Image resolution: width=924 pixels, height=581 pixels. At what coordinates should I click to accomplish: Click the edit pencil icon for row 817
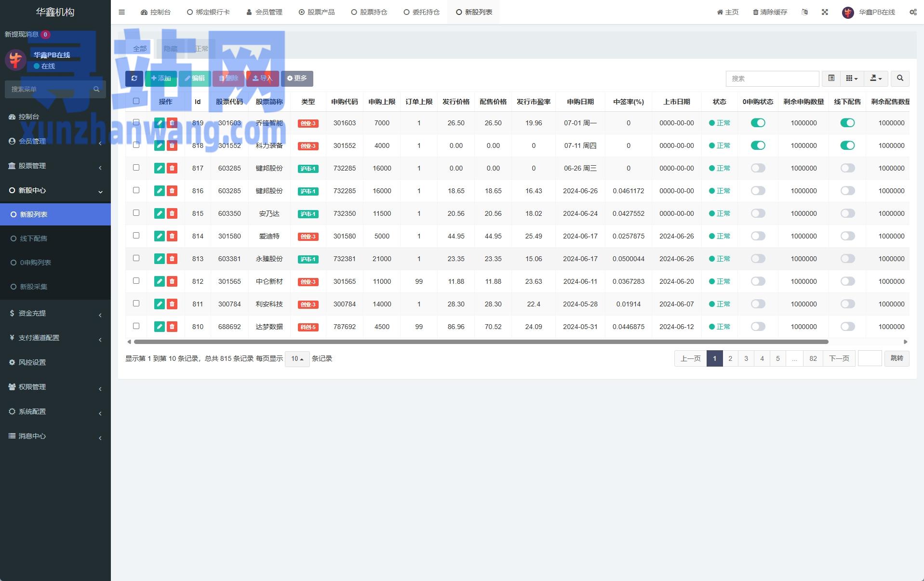[x=160, y=168]
